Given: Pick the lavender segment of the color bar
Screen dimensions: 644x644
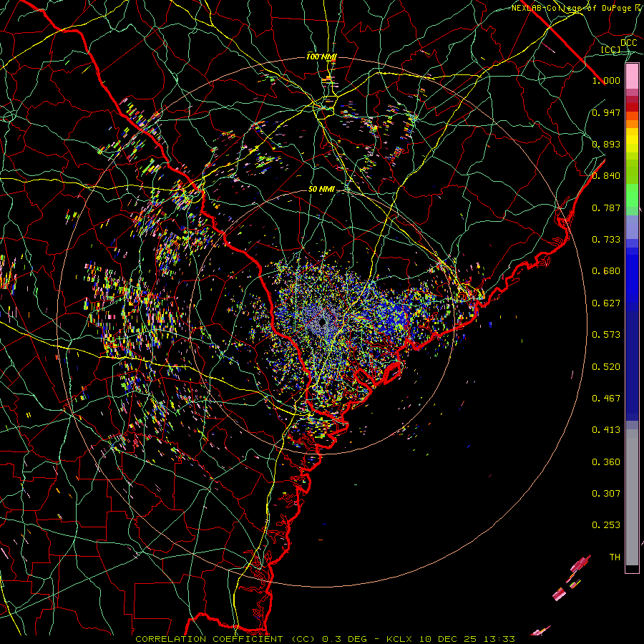Looking at the screenshot, I should click(x=632, y=227).
